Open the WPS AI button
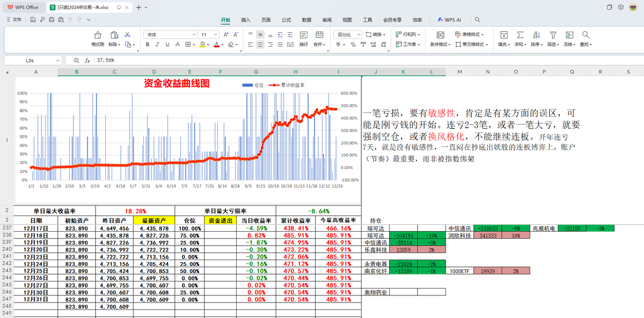 [449, 20]
